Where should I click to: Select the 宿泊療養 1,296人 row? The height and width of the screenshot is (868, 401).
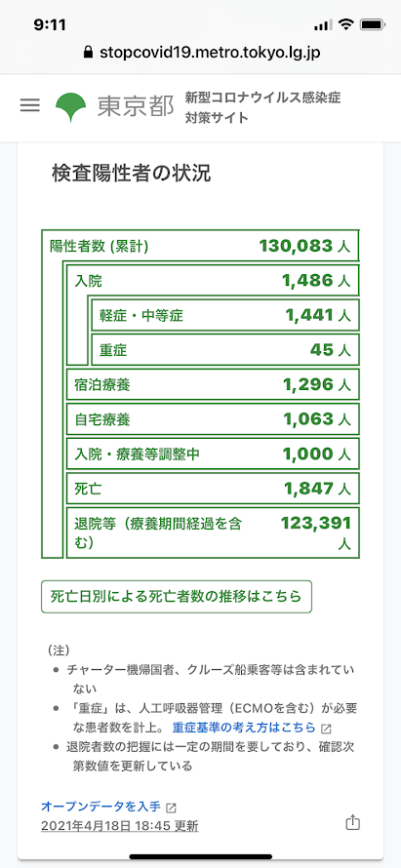click(x=213, y=384)
